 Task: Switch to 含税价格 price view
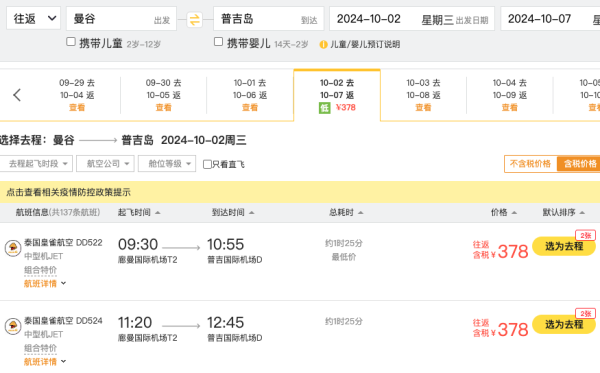579,164
